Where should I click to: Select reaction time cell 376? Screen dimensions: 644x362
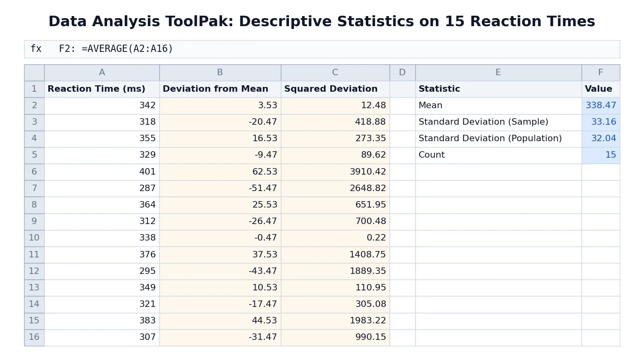pos(102,255)
